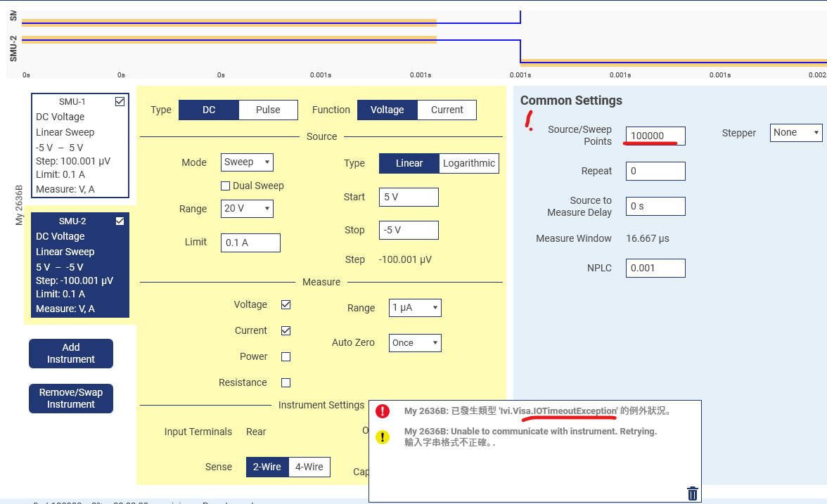Viewport: 827px width, 504px height.
Task: Uncheck the SMU-2 enable checkbox
Action: click(x=120, y=221)
